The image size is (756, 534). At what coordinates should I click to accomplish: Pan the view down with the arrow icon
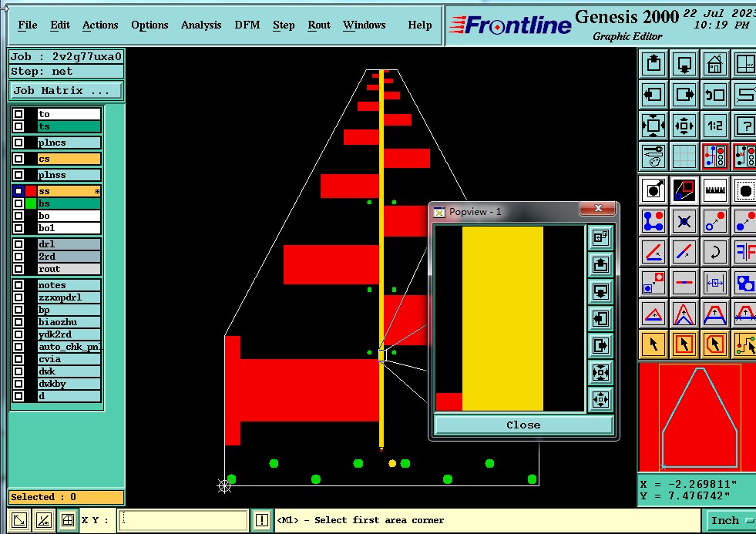684,64
